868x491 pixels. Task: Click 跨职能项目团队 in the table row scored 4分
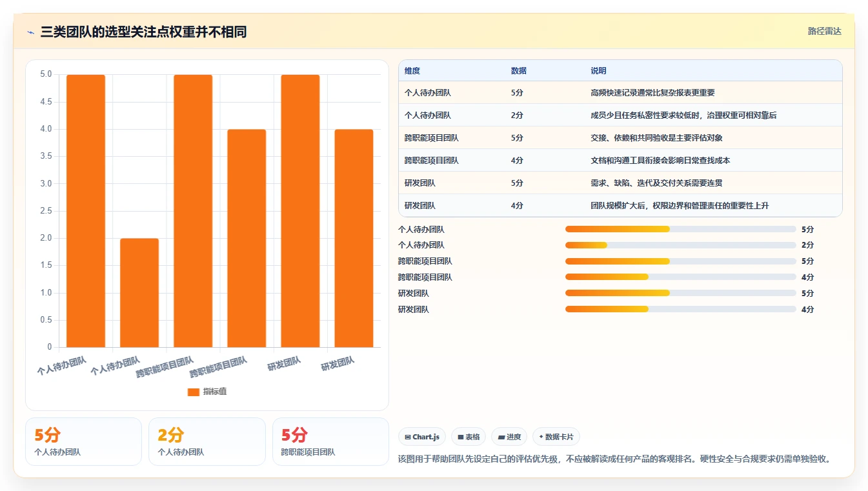[432, 161]
